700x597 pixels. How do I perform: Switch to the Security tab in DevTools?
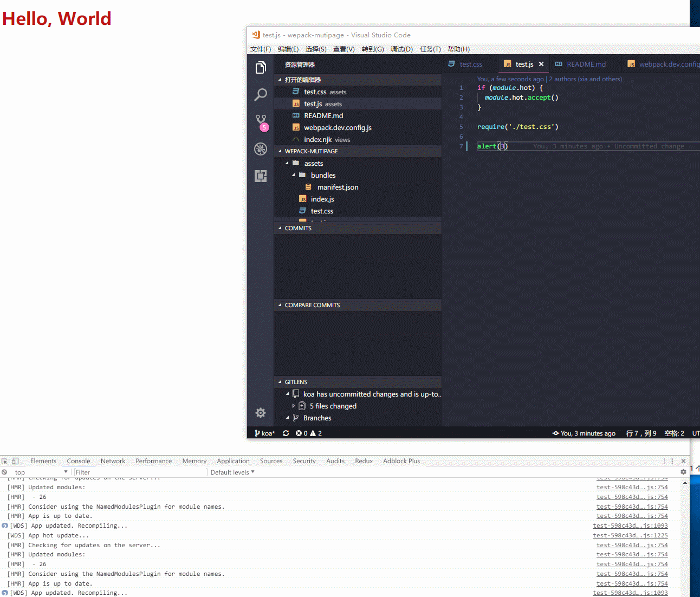pos(304,461)
